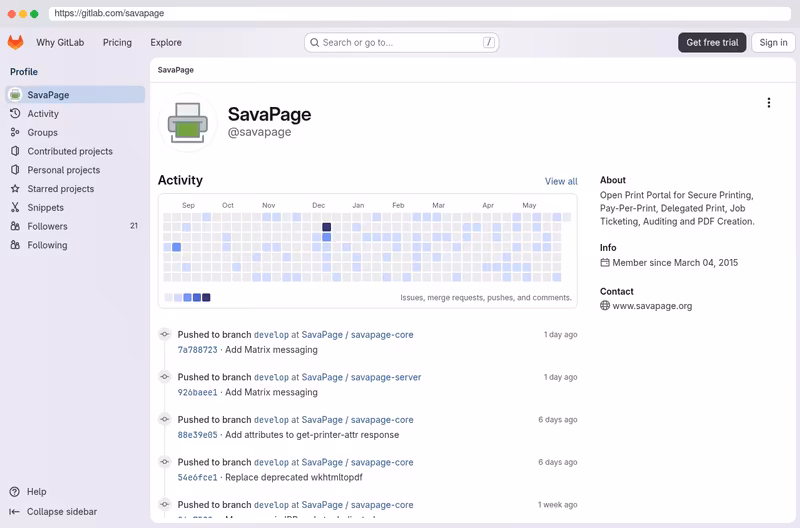
Task: Open commit link 926baee1
Action: pos(197,392)
